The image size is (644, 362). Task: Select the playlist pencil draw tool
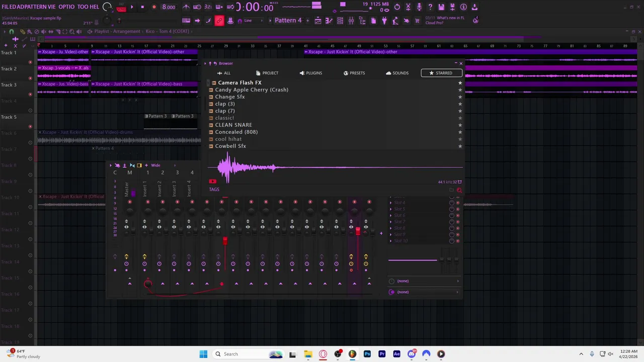(23, 32)
